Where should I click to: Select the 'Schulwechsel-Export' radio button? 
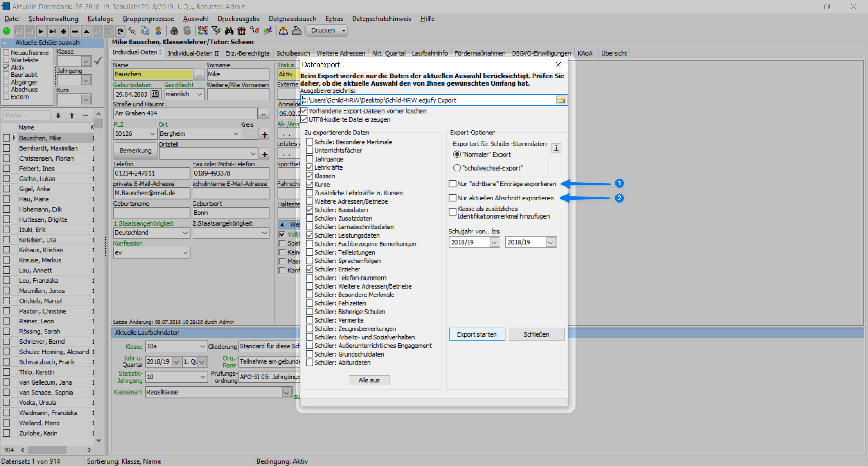point(458,168)
